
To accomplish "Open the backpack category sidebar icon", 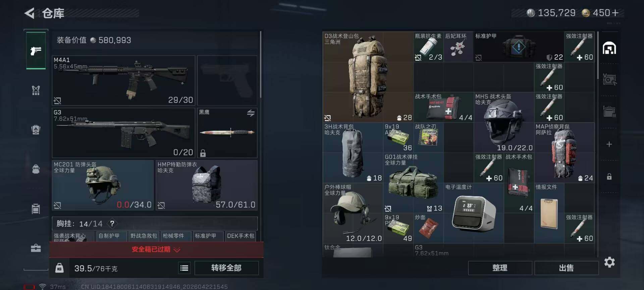I will coord(36,168).
